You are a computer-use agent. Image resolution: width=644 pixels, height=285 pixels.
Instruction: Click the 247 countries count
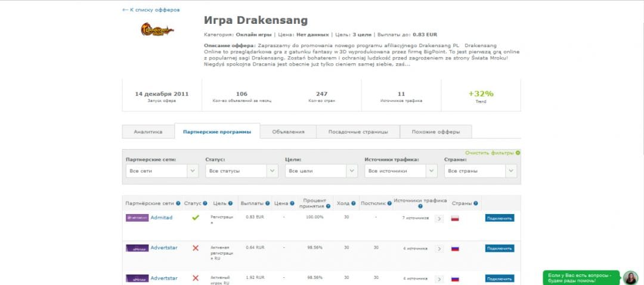(x=321, y=94)
